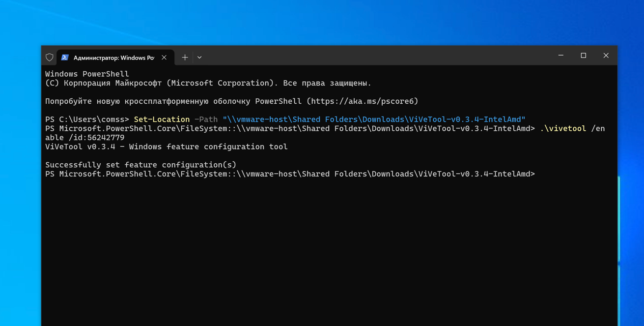Click the Windows PowerShell header line
The width and height of the screenshot is (644, 326).
87,74
